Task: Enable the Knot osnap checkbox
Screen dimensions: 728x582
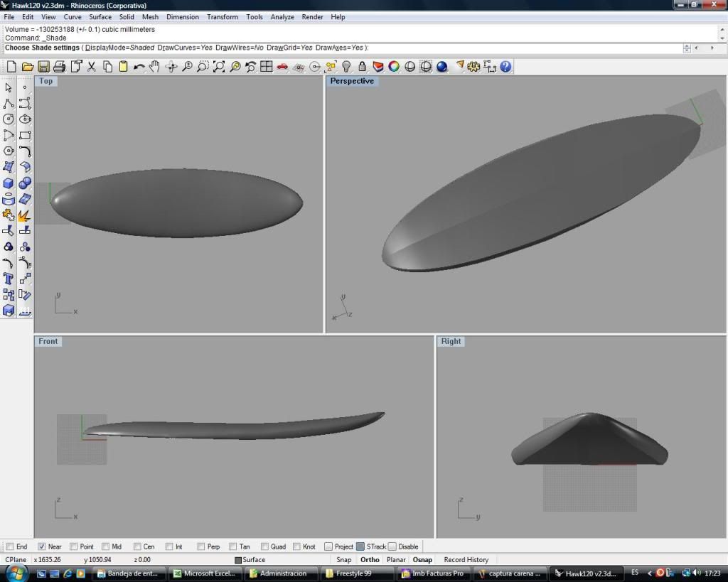Action: (296, 546)
